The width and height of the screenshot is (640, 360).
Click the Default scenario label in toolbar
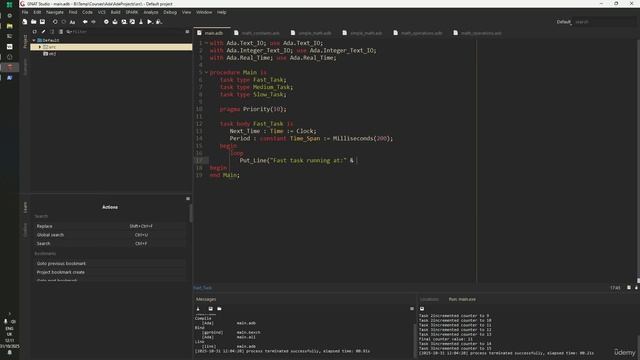[564, 22]
